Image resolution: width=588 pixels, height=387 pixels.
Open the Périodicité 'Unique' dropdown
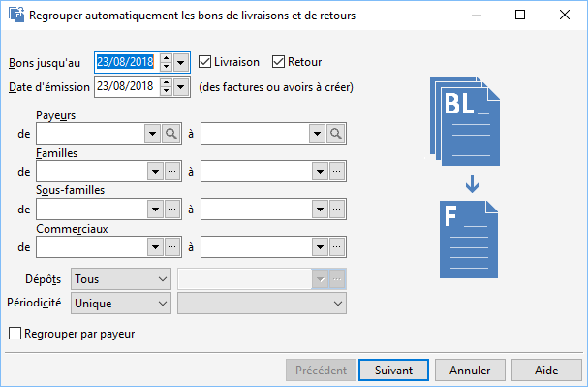[x=121, y=303]
